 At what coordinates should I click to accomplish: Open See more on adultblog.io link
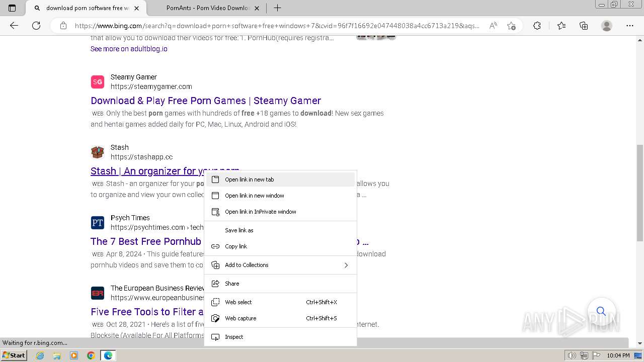(x=129, y=49)
